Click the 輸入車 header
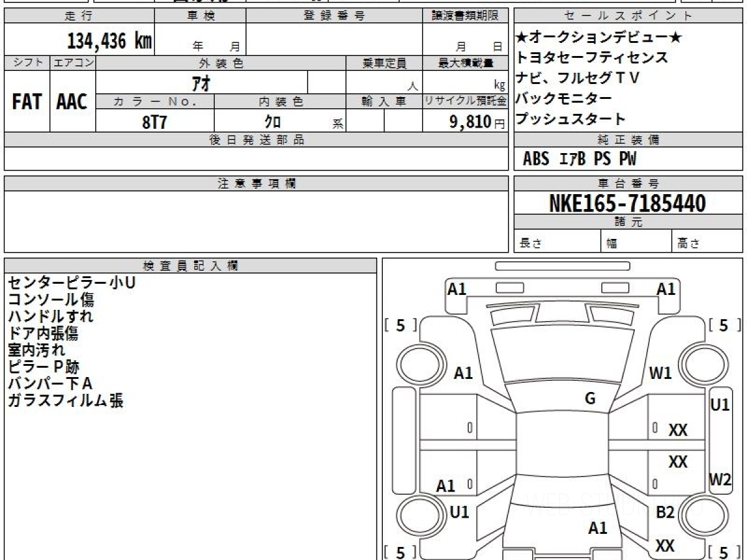 [384, 101]
